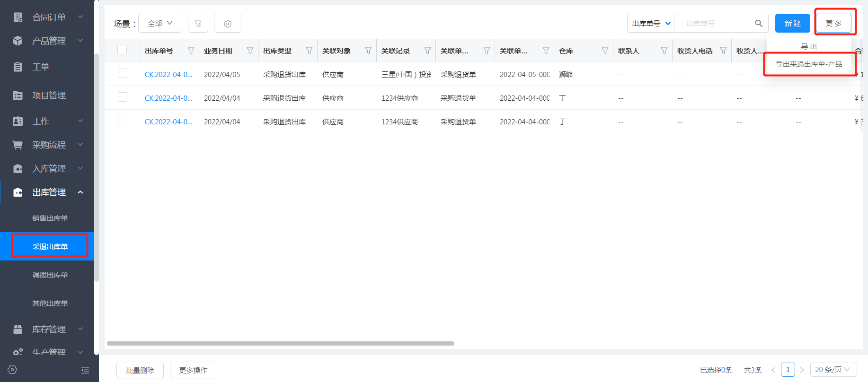Click the 生产管理 gears icon
The width and height of the screenshot is (868, 382).
(18, 352)
